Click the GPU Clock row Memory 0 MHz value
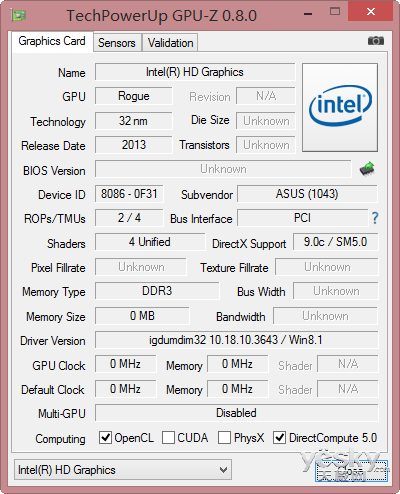400x494 pixels. pos(237,364)
